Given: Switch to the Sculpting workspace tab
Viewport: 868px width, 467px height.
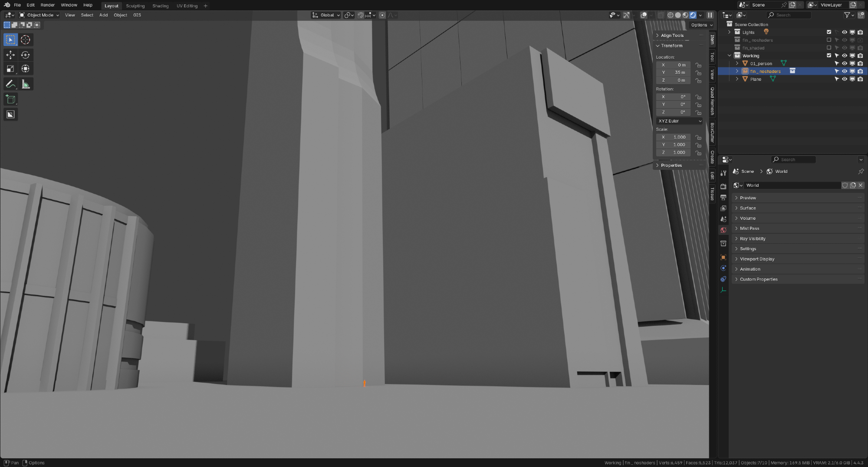Looking at the screenshot, I should pyautogui.click(x=135, y=6).
